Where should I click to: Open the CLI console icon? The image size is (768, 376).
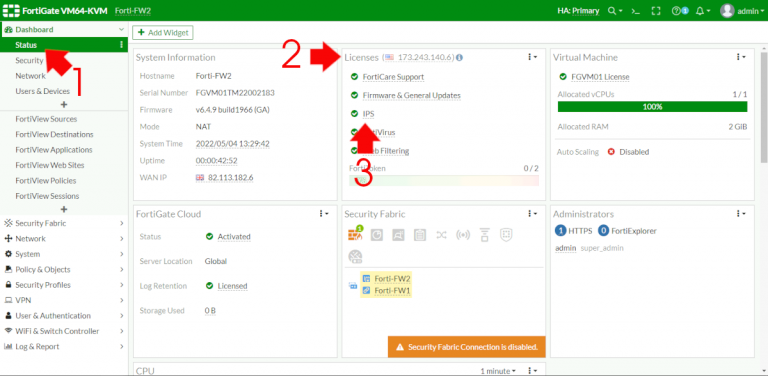[636, 11]
